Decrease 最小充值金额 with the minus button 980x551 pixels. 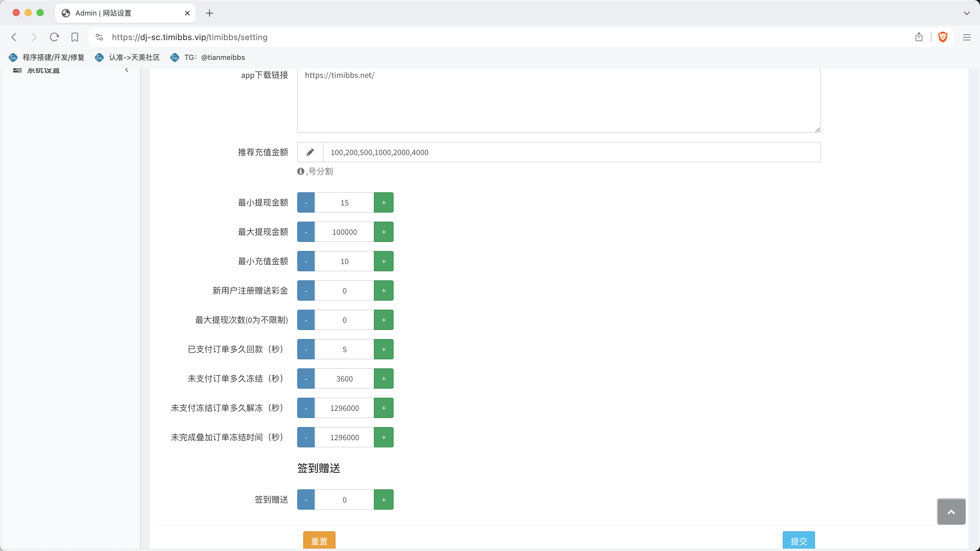coord(306,261)
